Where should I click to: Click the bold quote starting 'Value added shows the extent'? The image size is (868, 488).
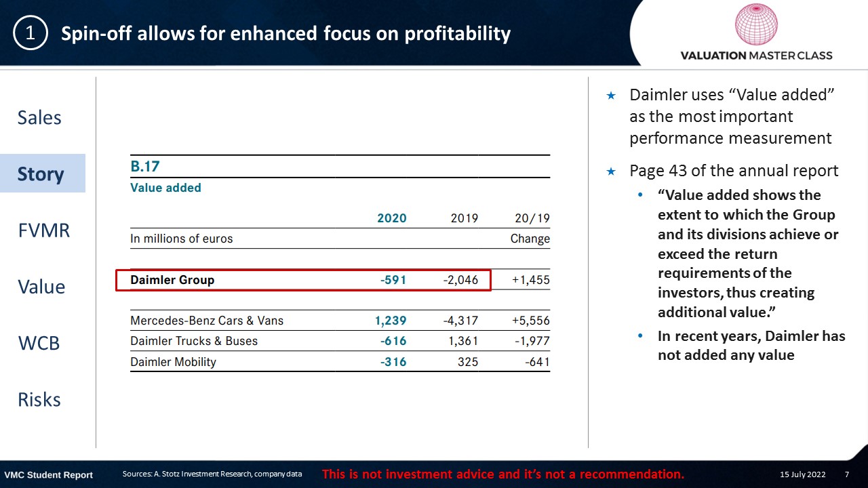pos(749,253)
